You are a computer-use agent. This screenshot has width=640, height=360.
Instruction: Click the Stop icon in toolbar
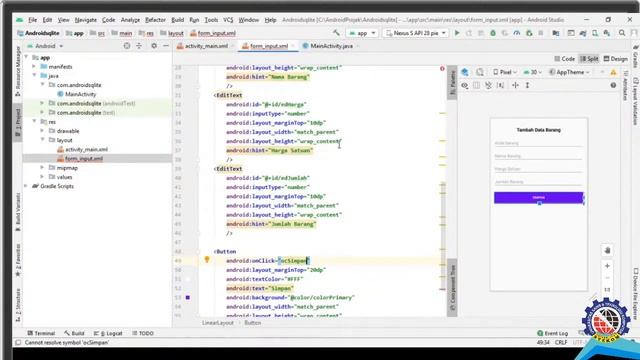[541, 33]
